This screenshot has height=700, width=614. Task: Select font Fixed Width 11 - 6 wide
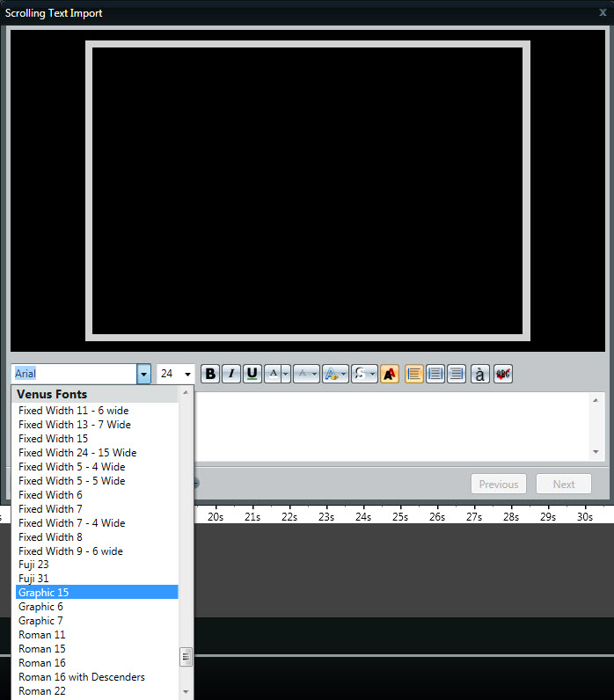coord(97,411)
